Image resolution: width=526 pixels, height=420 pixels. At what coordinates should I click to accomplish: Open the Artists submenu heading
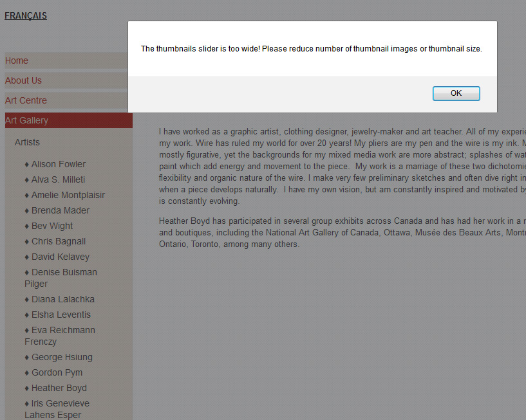[x=27, y=142]
